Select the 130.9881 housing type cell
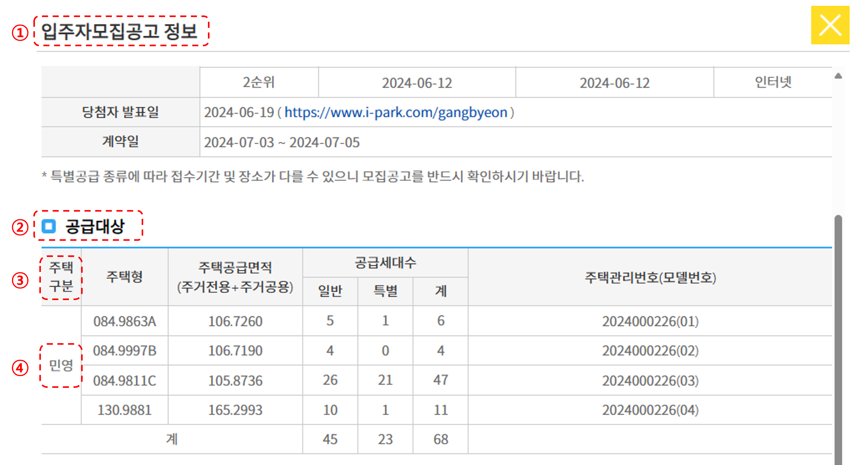Viewport: 868px width, 465px height. (x=124, y=410)
